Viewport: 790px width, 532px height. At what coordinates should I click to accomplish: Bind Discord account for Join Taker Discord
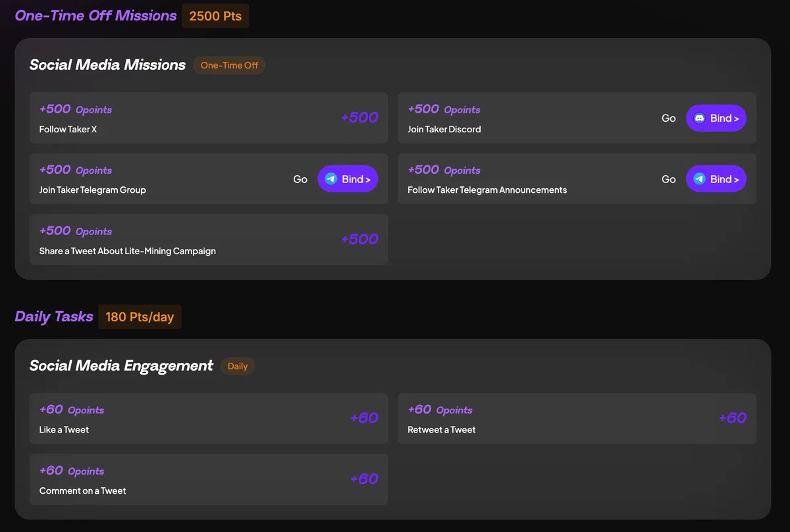(716, 119)
